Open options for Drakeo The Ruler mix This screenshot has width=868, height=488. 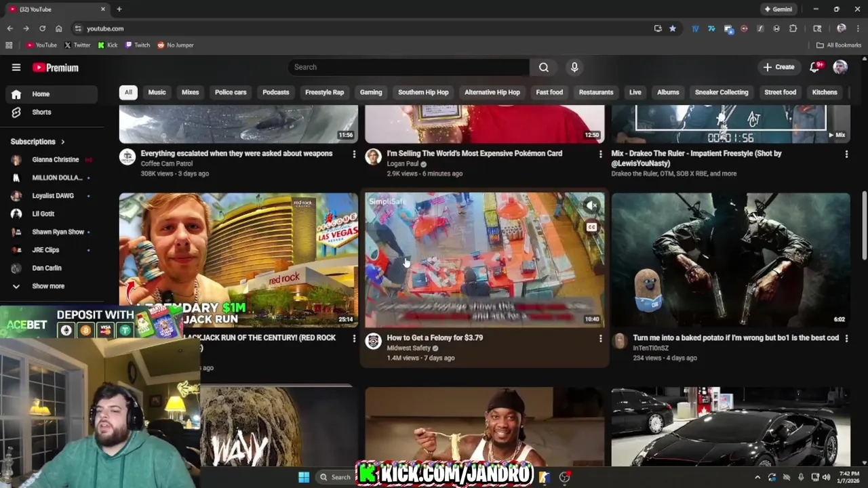[846, 154]
